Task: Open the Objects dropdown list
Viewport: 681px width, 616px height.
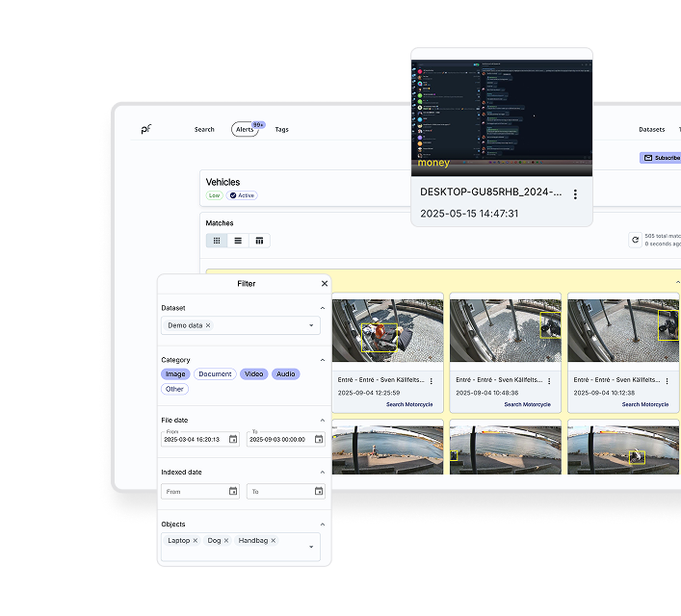Action: (311, 547)
